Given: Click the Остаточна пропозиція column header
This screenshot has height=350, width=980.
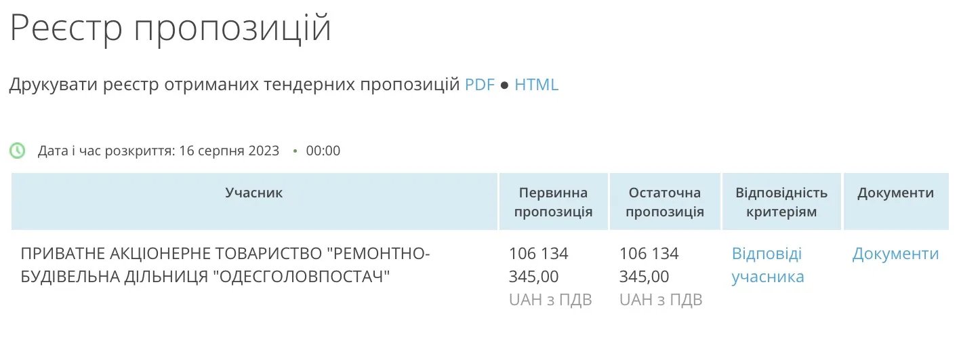Looking at the screenshot, I should [664, 202].
